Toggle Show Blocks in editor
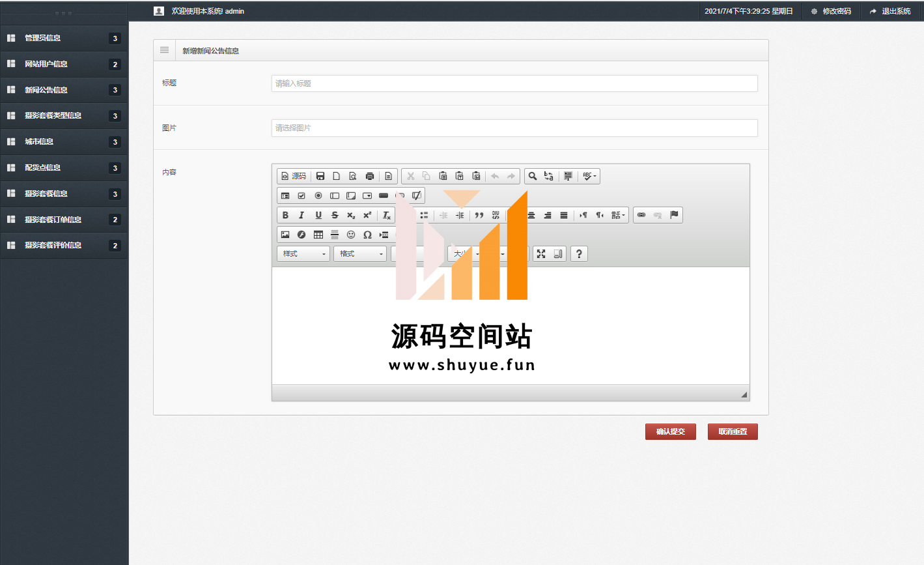This screenshot has width=924, height=565. pos(558,254)
